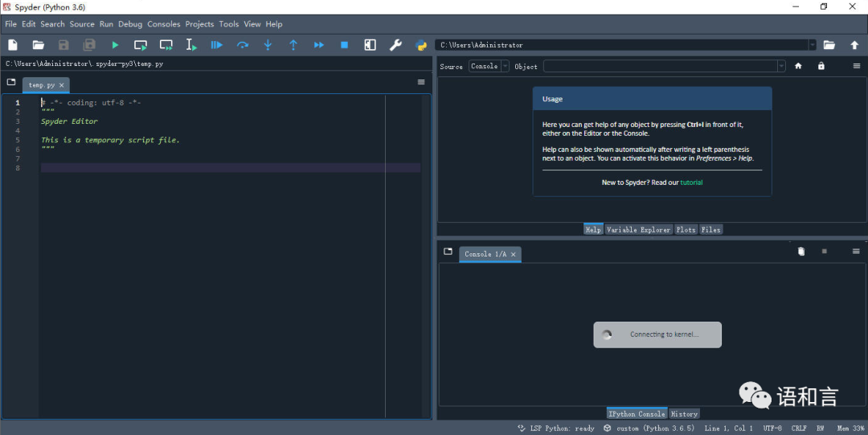
Task: Toggle the Help pane lock icon
Action: pos(821,66)
